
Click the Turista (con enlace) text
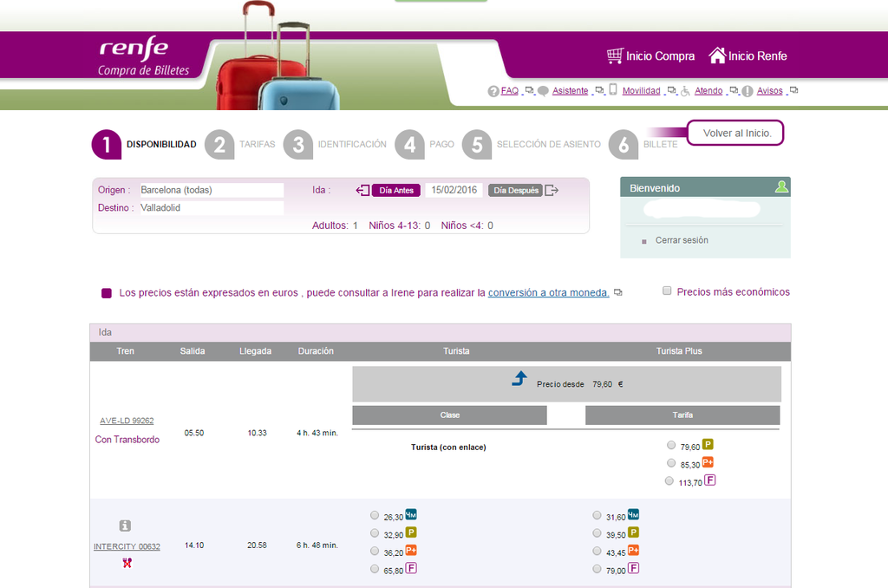pos(448,448)
